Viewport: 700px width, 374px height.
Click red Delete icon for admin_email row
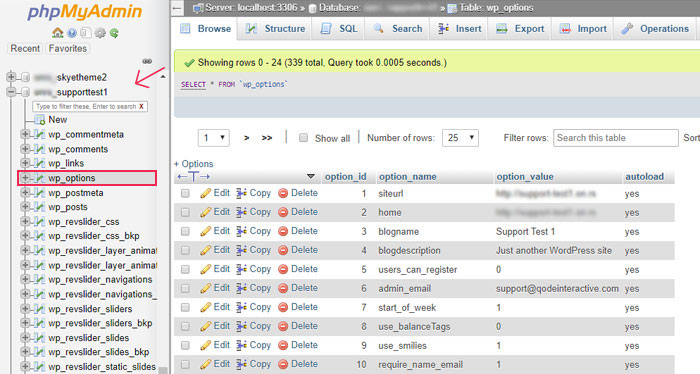click(x=283, y=288)
